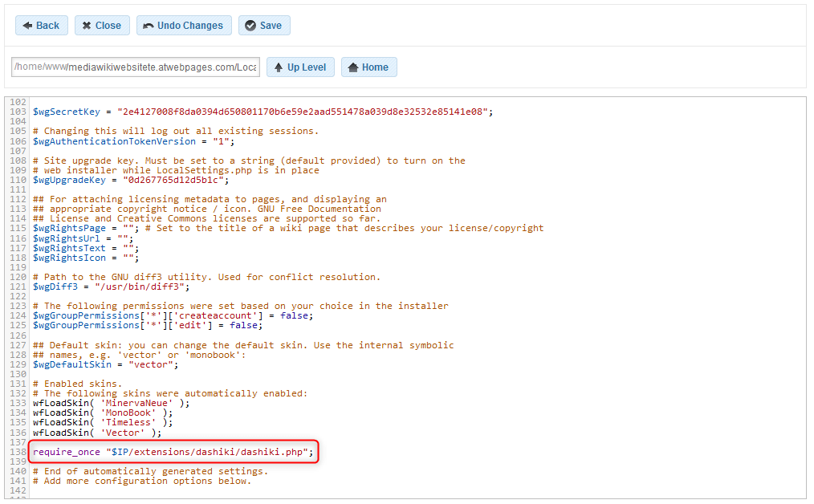This screenshot has width=814, height=504.
Task: Select the Close button
Action: pyautogui.click(x=102, y=25)
